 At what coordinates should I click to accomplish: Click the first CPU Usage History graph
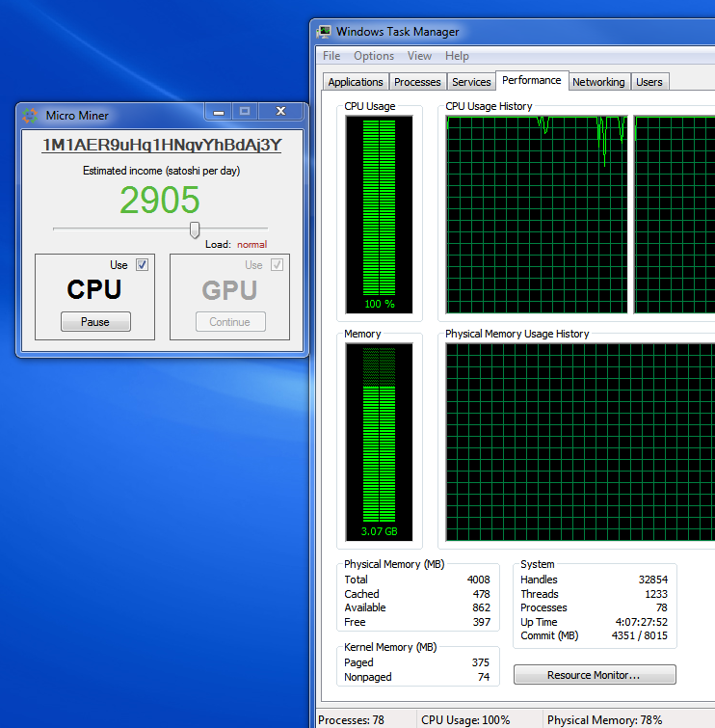[x=537, y=214]
